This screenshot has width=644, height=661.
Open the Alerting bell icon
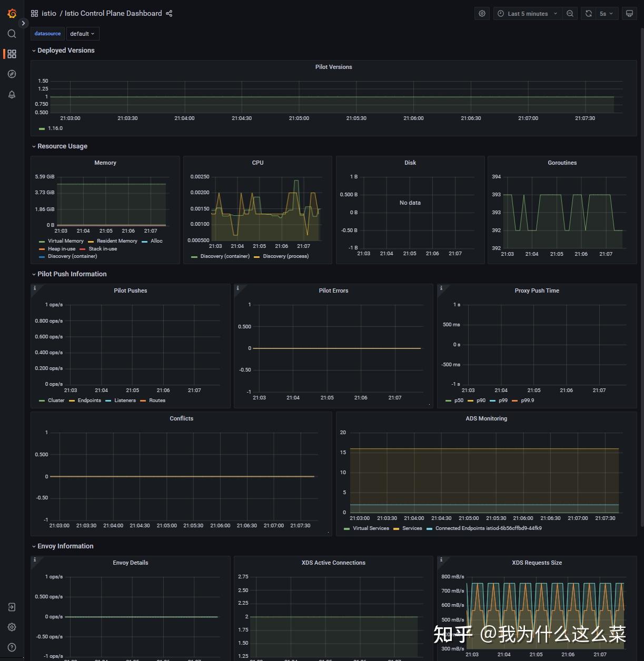pos(12,95)
